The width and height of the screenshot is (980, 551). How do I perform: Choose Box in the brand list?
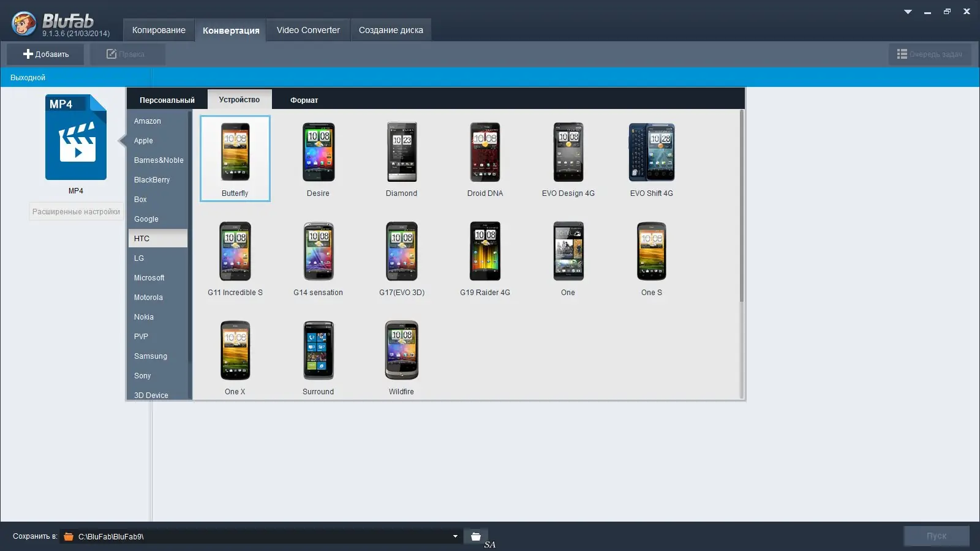click(158, 200)
